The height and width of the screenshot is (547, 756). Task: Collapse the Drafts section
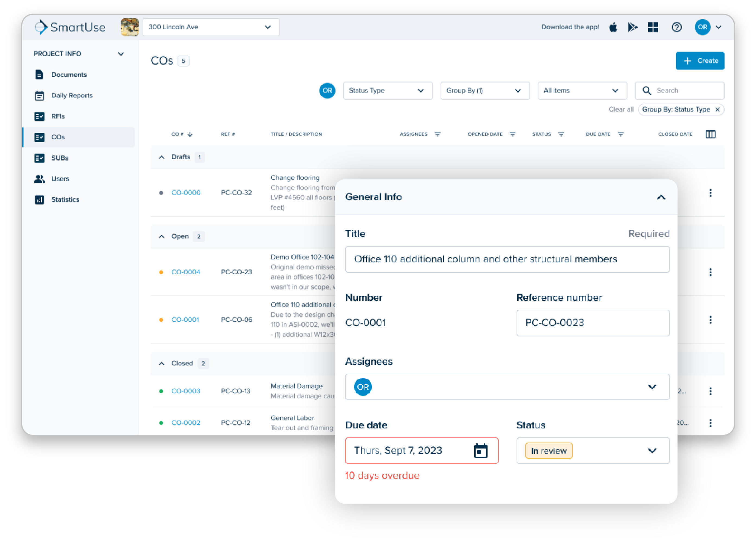coord(161,157)
